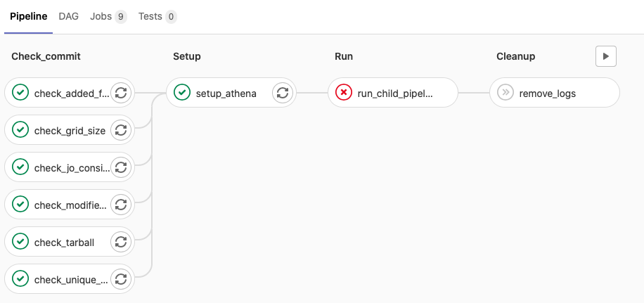Retry the check_added_f... job
Image resolution: width=644 pixels, height=303 pixels.
121,93
